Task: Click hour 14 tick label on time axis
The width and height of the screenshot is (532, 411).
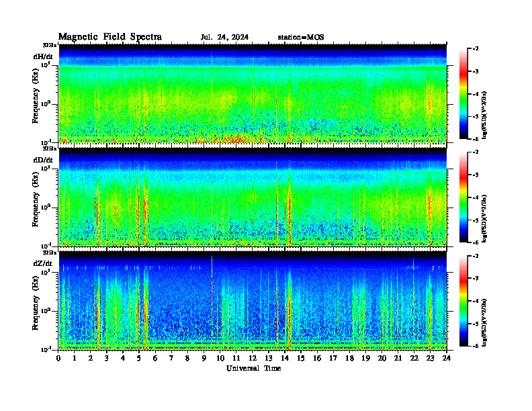Action: tap(285, 359)
